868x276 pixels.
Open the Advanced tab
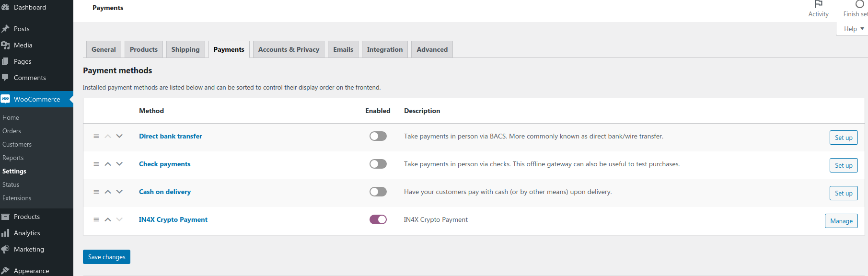tap(432, 49)
